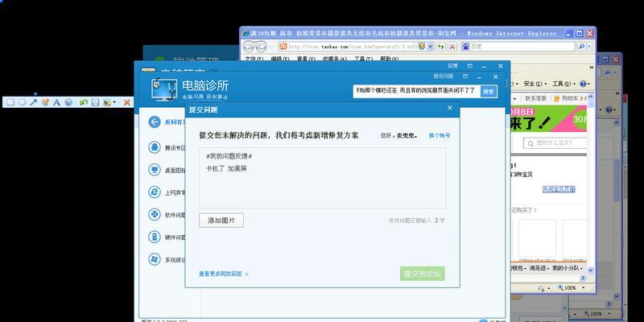Expand the IE address bar history dropdown
644x322 pixels.
(x=430, y=47)
